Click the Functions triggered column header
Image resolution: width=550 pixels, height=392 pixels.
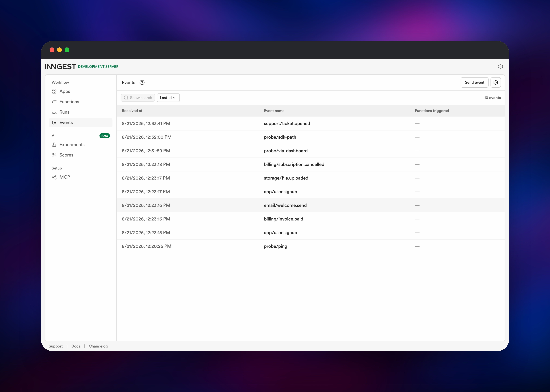[x=432, y=111]
